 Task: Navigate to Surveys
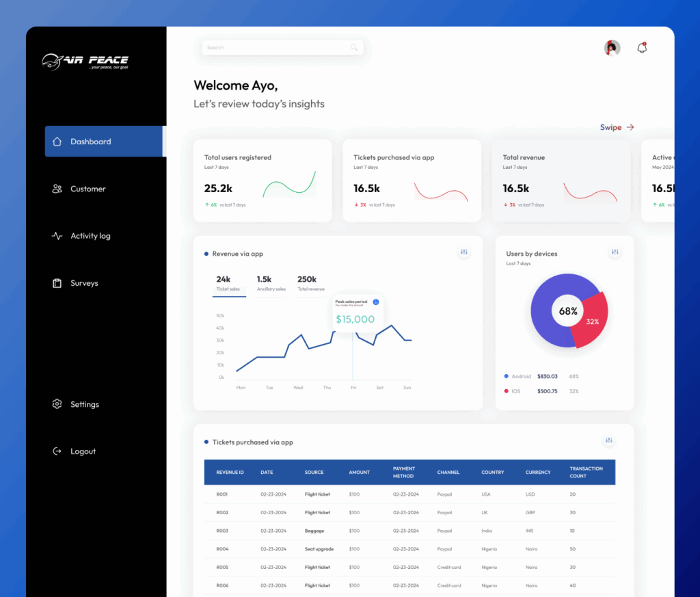[84, 283]
